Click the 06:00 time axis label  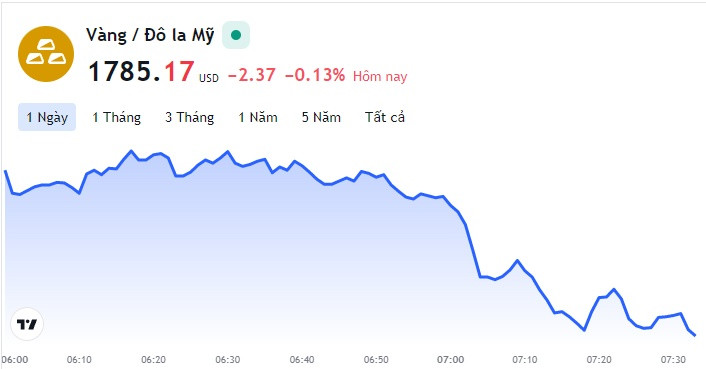coord(15,360)
